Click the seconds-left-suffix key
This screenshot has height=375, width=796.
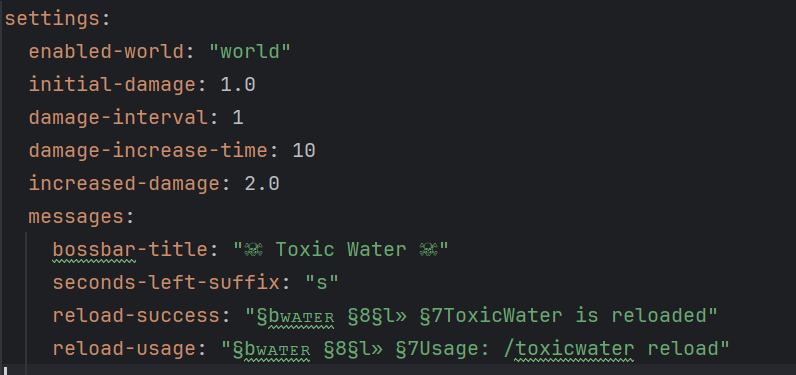click(x=166, y=283)
